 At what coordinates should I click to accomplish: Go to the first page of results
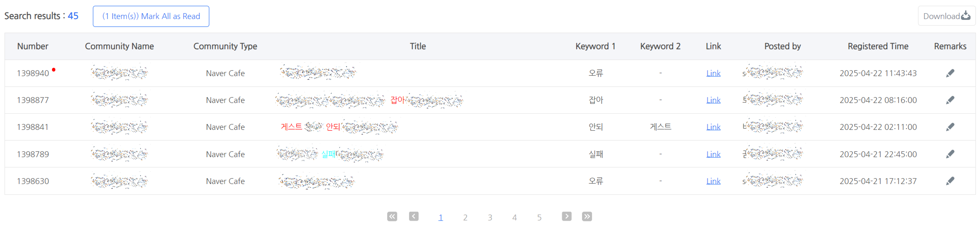pos(392,217)
